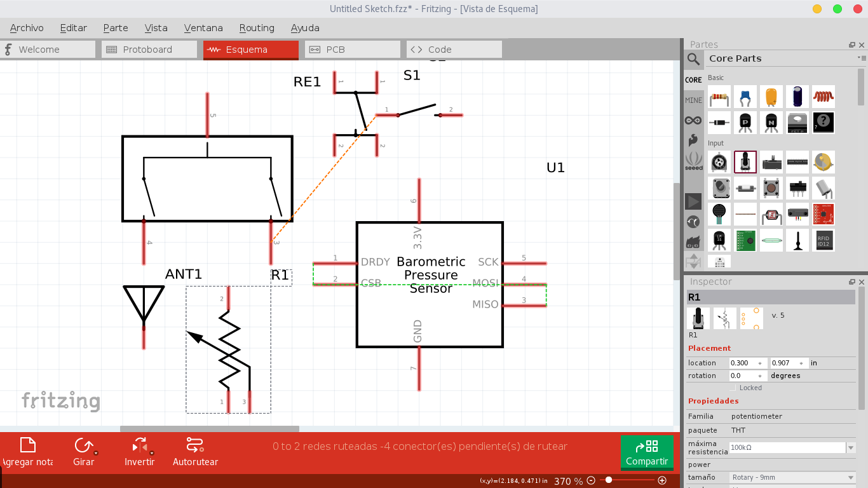
Task: Open the parts search magnifier
Action: (693, 59)
